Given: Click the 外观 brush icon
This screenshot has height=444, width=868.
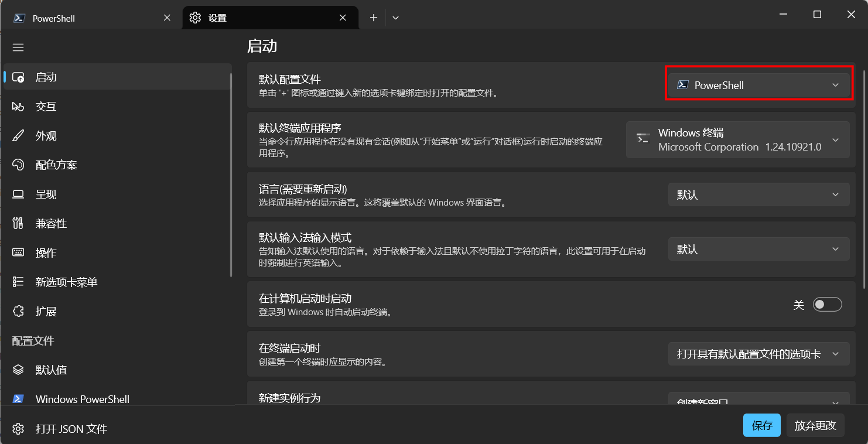Looking at the screenshot, I should pyautogui.click(x=18, y=136).
